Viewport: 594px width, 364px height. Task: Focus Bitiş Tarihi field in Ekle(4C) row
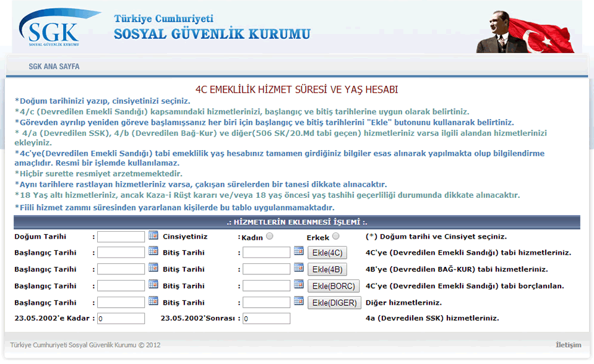tap(266, 252)
